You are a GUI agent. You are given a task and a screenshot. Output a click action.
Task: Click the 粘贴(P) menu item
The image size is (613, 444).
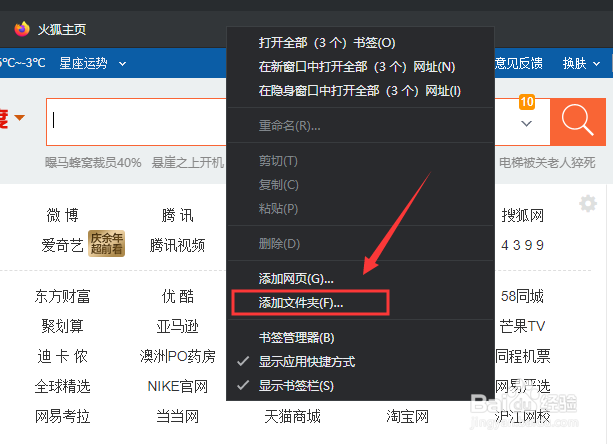coord(360,209)
